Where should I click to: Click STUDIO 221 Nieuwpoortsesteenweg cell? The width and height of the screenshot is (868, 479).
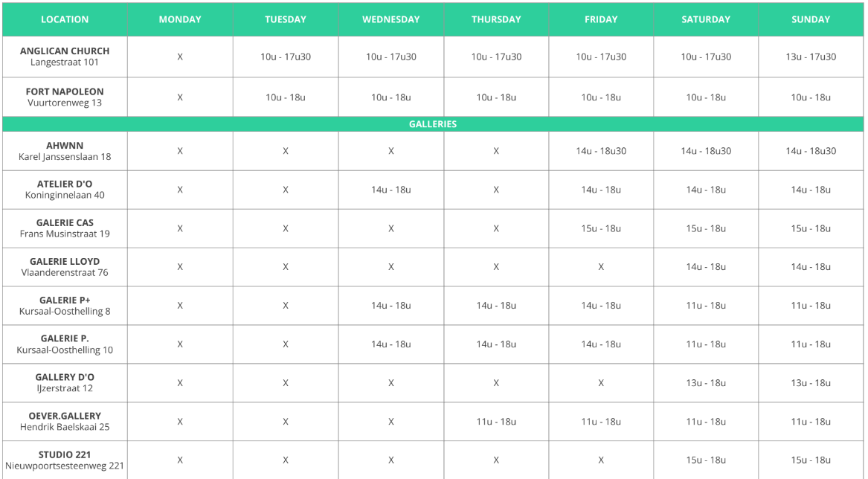65,460
